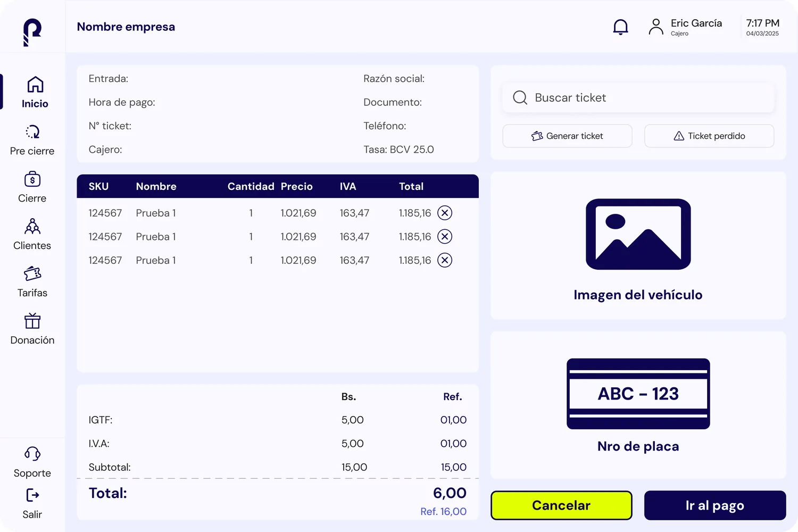Remove the third Prueba 1 row
The image size is (798, 532).
[445, 260]
